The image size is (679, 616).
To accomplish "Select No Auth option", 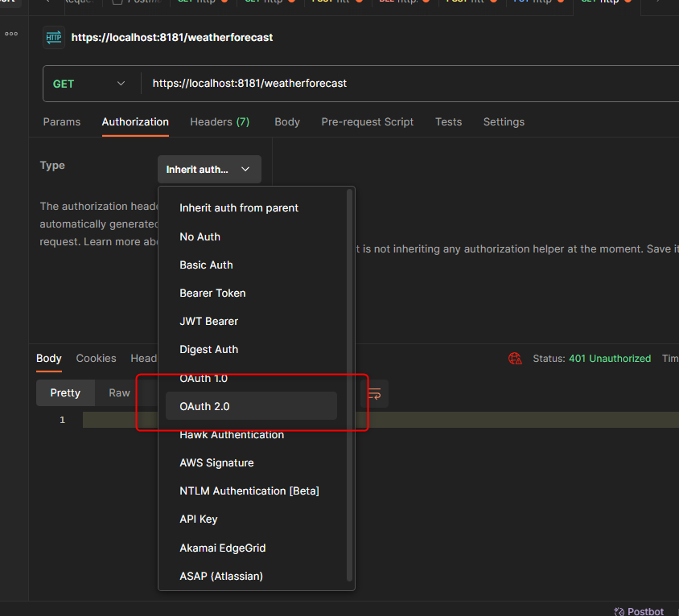I will [200, 236].
